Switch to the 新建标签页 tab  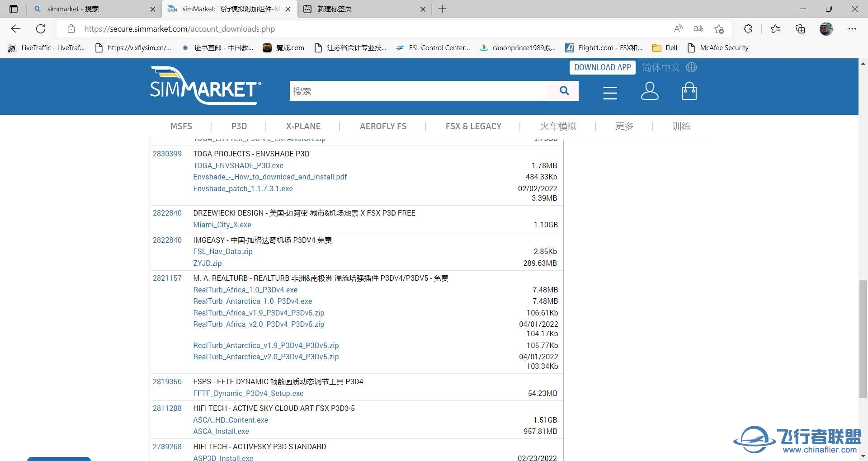tap(365, 9)
